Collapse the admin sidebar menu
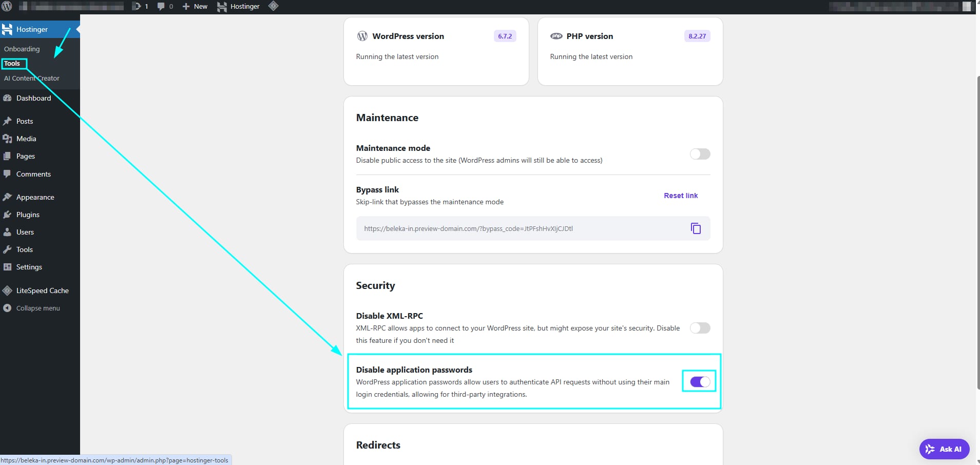980x465 pixels. click(37, 308)
